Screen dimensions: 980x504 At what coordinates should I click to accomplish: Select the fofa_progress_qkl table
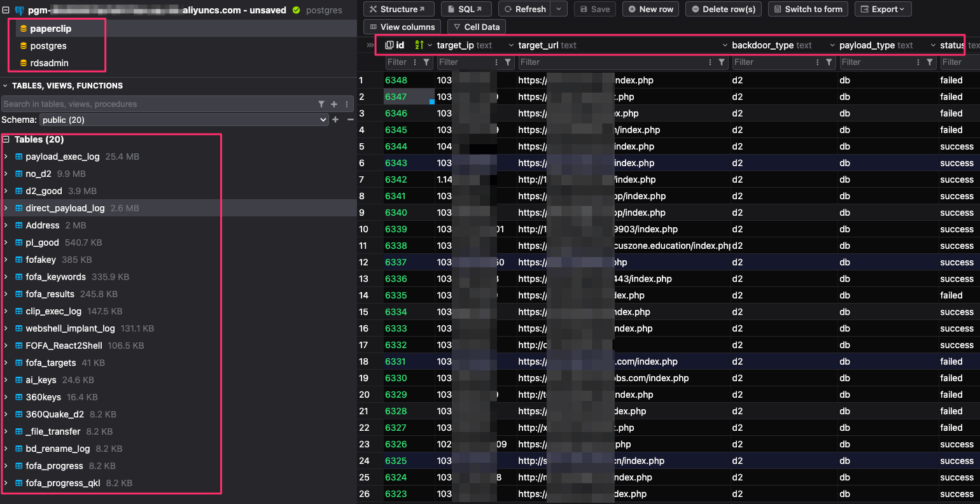pos(63,483)
